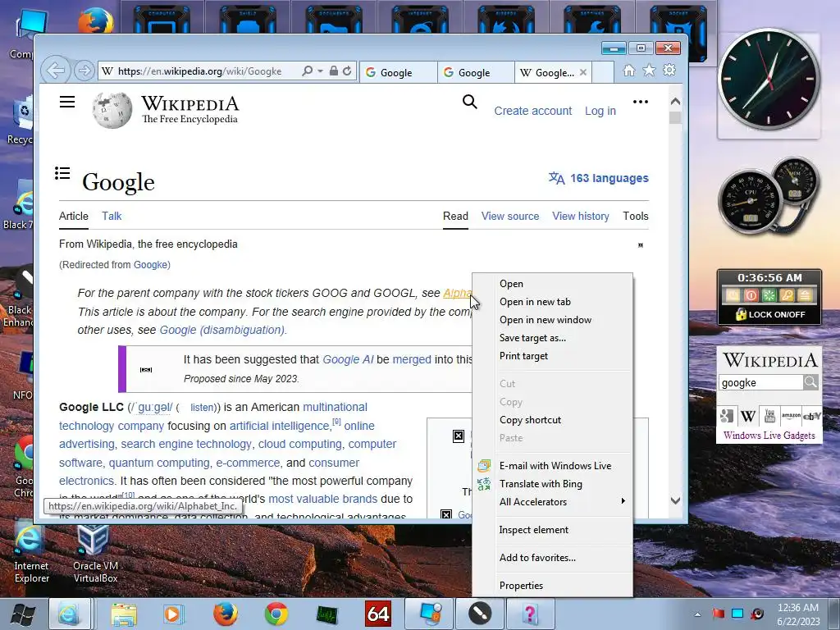
Task: Click the Wikipedia globe logo
Action: 112,110
